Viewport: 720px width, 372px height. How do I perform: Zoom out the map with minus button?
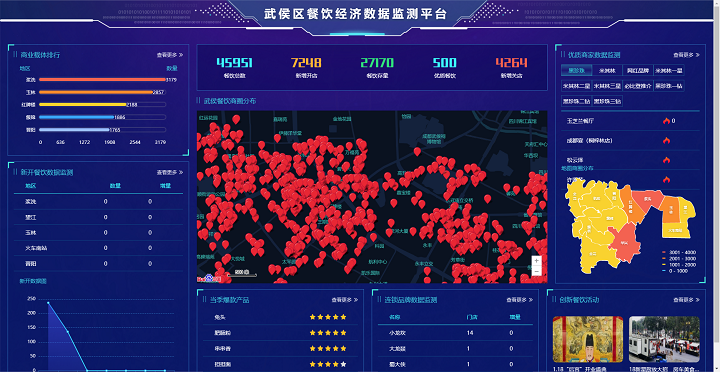click(x=536, y=271)
